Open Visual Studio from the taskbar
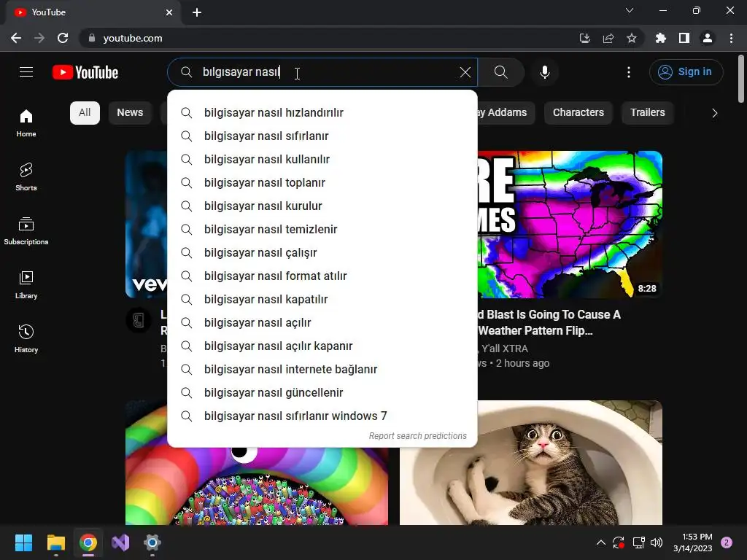747x560 pixels. 120,542
